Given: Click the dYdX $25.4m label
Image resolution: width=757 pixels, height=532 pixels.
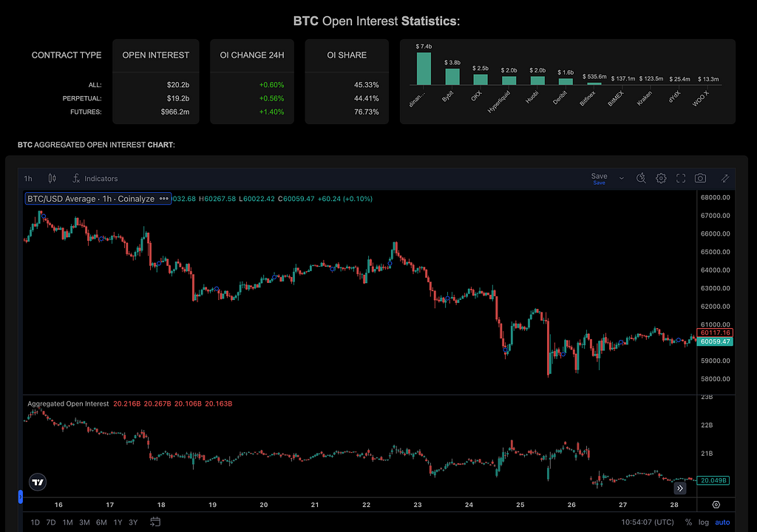Looking at the screenshot, I should click(679, 78).
